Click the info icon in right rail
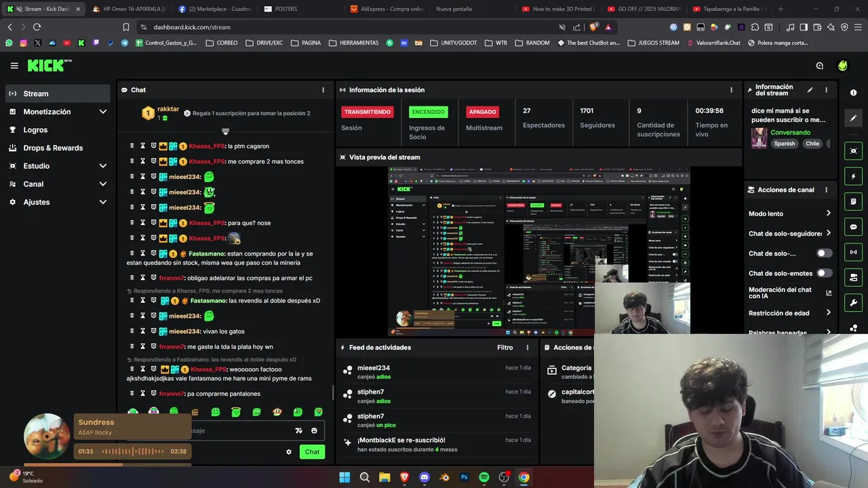 click(854, 93)
